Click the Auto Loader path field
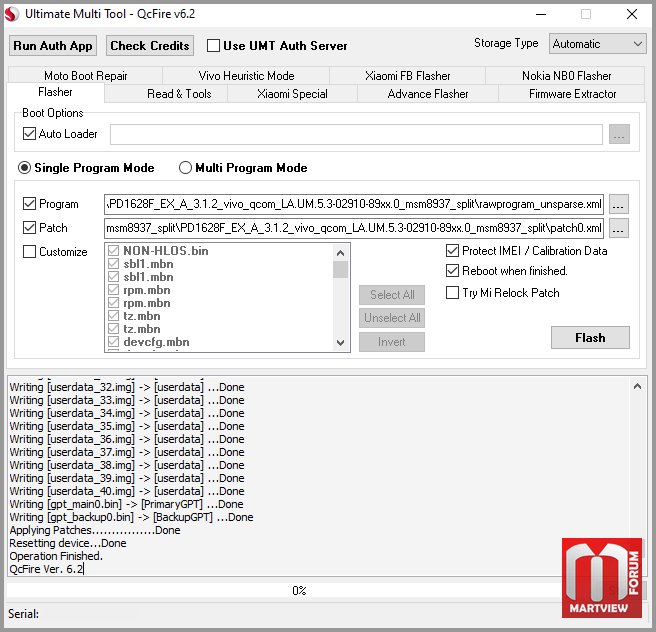The height and width of the screenshot is (632, 656). tap(356, 134)
